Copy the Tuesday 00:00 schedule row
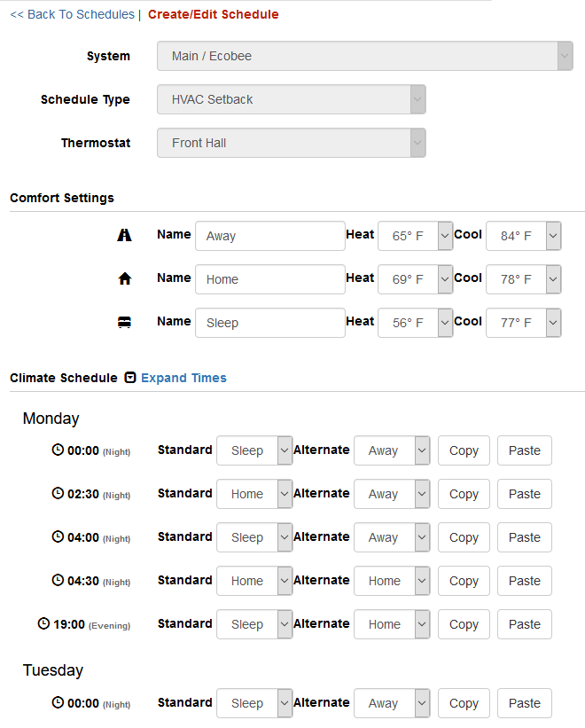The height and width of the screenshot is (728, 585). tap(464, 703)
